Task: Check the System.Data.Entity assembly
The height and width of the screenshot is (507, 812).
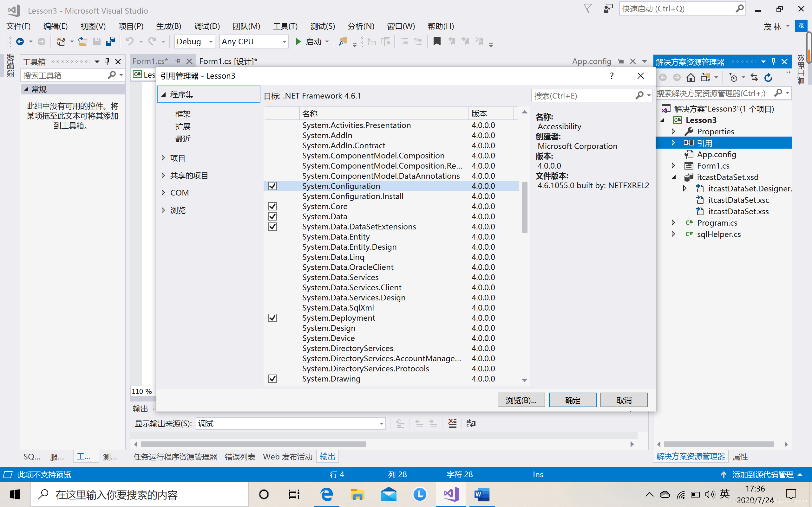Action: 272,237
